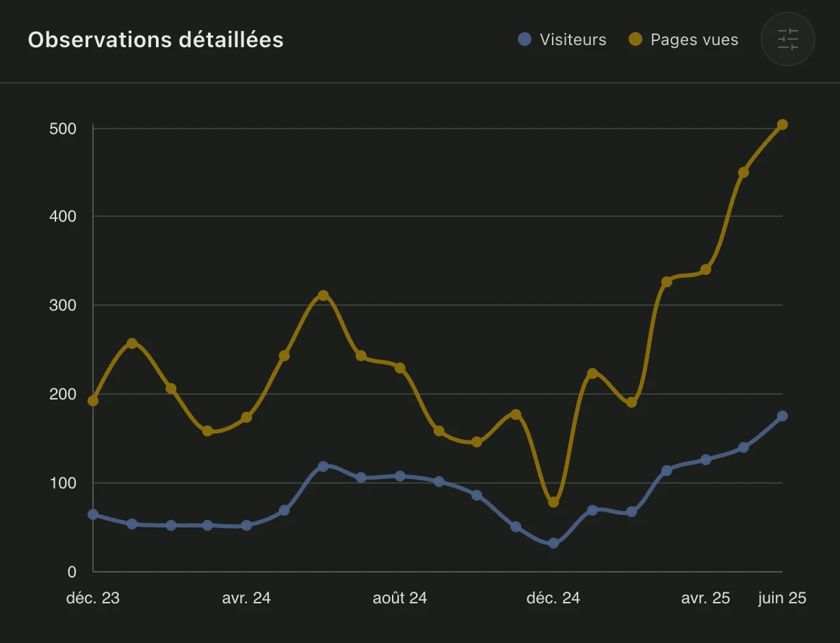Click the août 24 axis label
Screen dimensions: 840x643
pyautogui.click(x=400, y=598)
